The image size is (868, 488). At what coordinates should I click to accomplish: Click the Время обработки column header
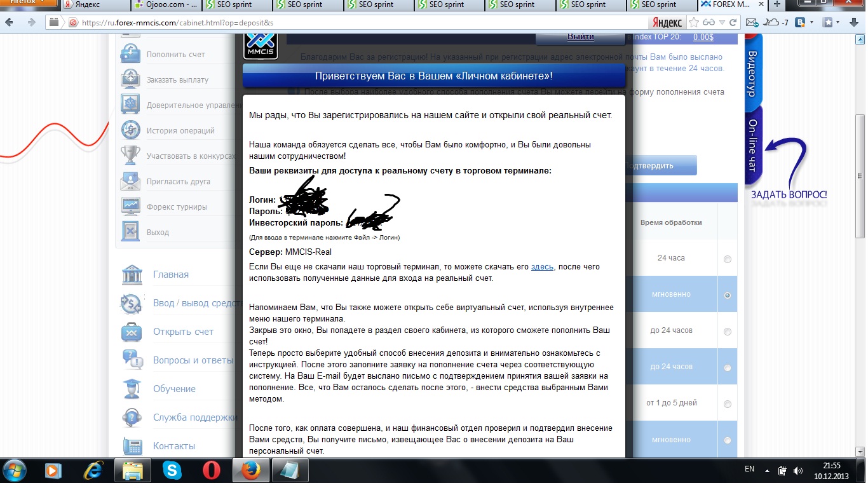(671, 222)
